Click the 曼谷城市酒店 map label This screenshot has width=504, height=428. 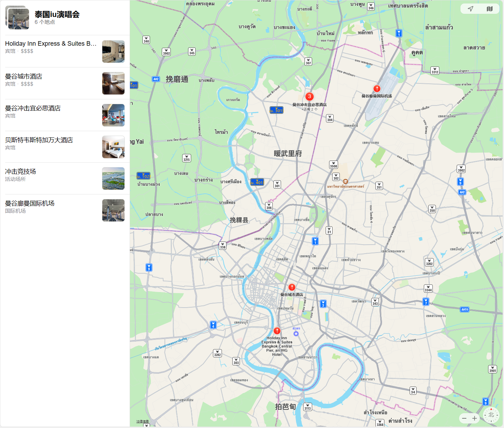tap(292, 295)
